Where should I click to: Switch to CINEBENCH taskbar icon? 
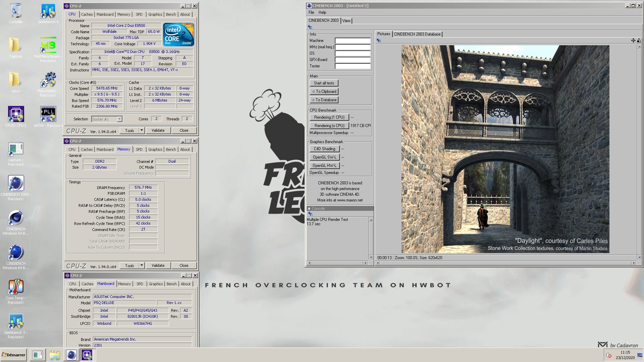pos(71,355)
